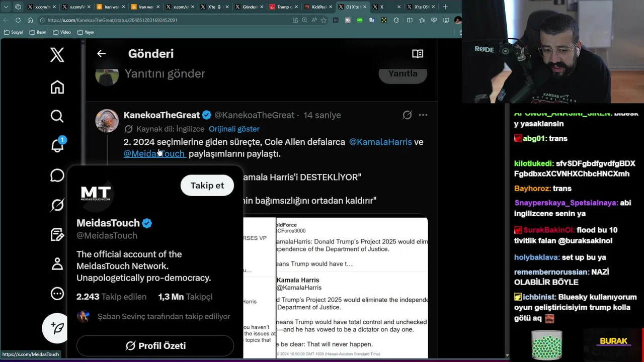Open 2.243 Takip edilen following list
Image resolution: width=644 pixels, height=362 pixels.
click(111, 297)
